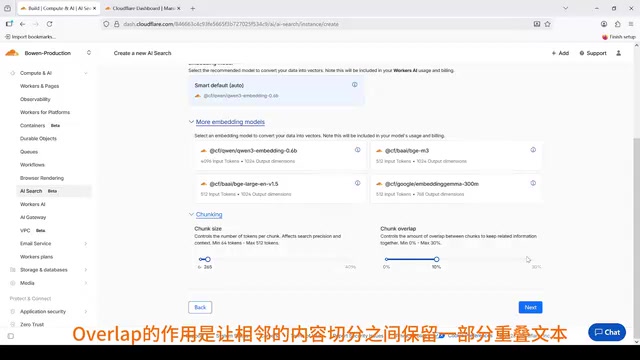Open Workers AI in the sidebar

click(x=33, y=204)
